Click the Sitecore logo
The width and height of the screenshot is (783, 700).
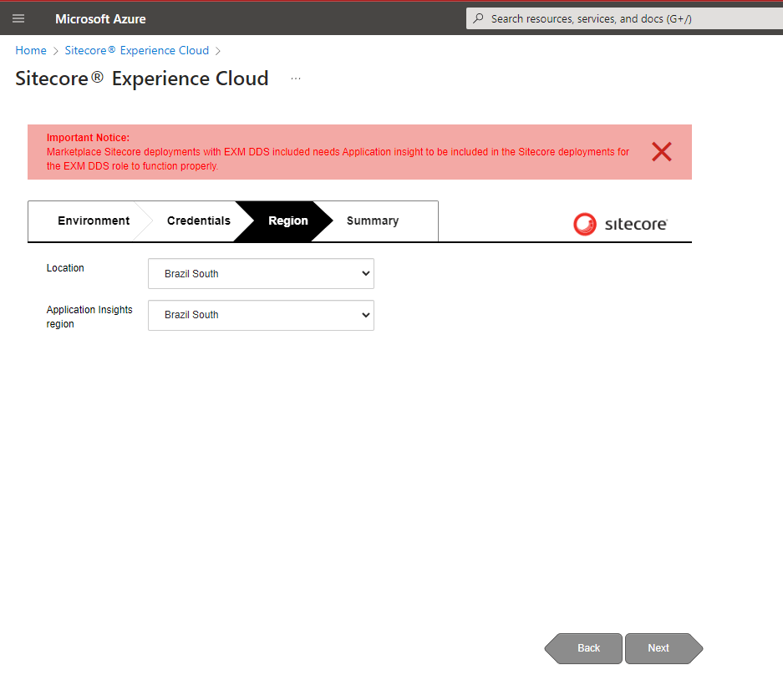tap(620, 224)
